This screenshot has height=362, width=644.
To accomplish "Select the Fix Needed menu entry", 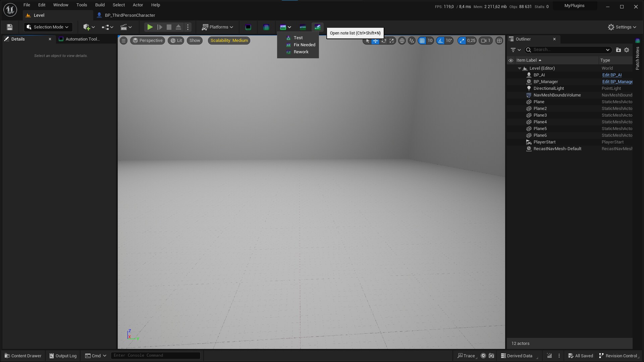I will (298, 45).
